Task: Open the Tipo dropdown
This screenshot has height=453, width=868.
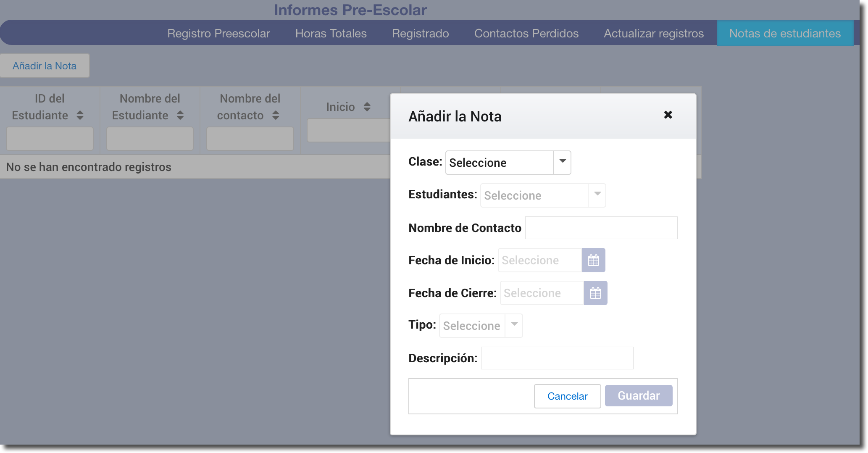Action: [x=514, y=326]
